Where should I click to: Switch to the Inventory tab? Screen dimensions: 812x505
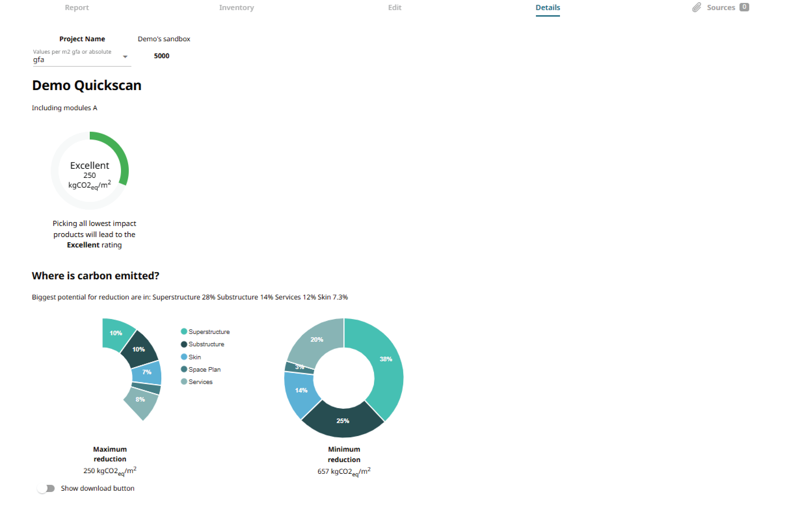tap(236, 7)
